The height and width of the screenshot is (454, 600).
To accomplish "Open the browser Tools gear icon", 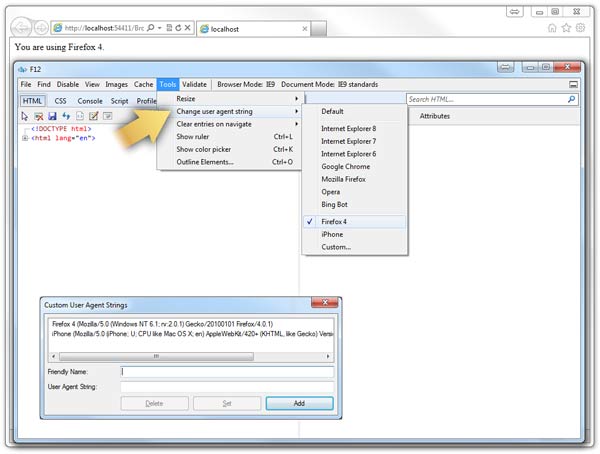I will 580,28.
